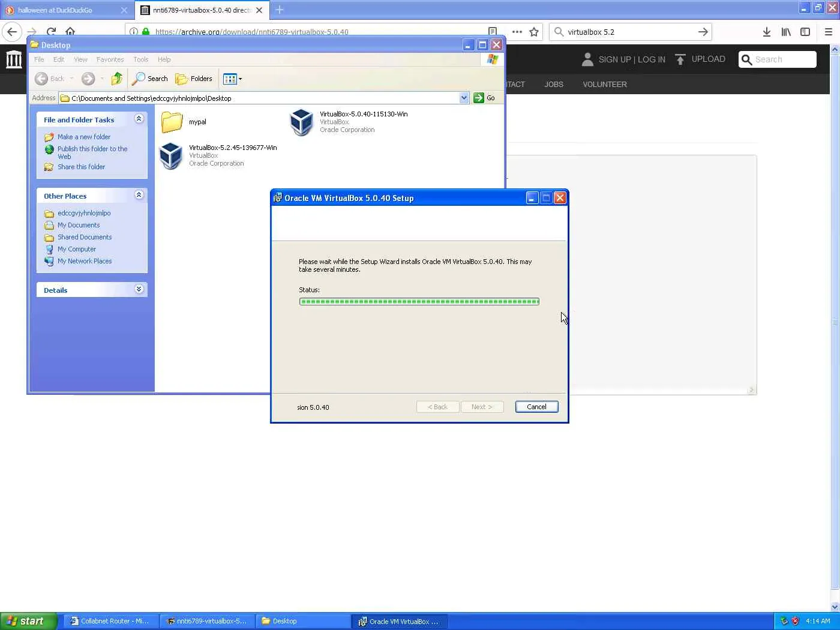840x630 pixels.
Task: Submit the Firefox search with the arrow
Action: [x=703, y=32]
